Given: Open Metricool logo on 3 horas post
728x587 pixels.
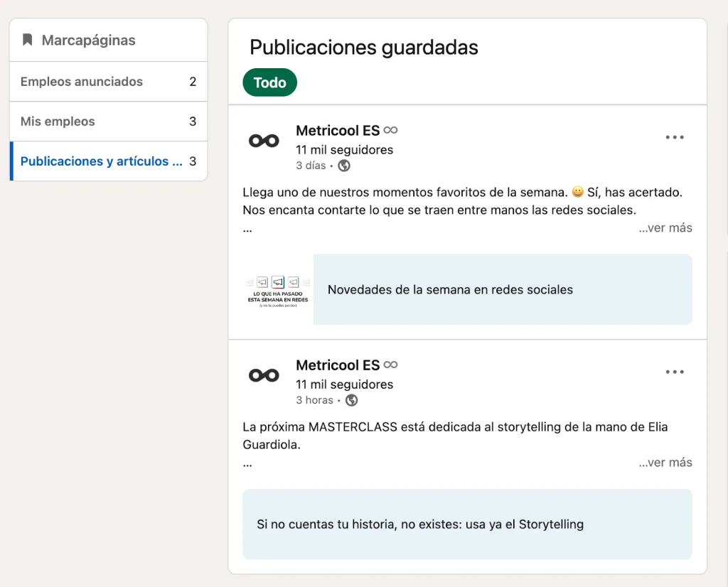Looking at the screenshot, I should click(264, 375).
